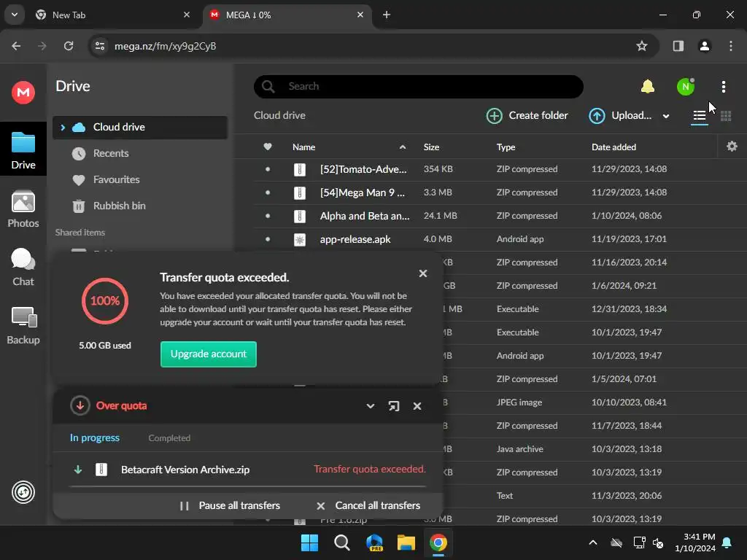
Task: Click the app-release.apk file icon
Action: [300, 239]
